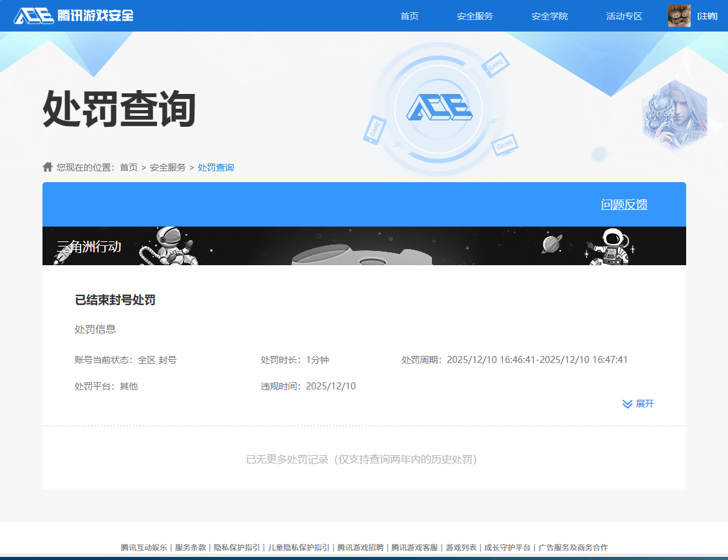Switch to the 活动专区 section
The image size is (728, 560).
pyautogui.click(x=623, y=15)
